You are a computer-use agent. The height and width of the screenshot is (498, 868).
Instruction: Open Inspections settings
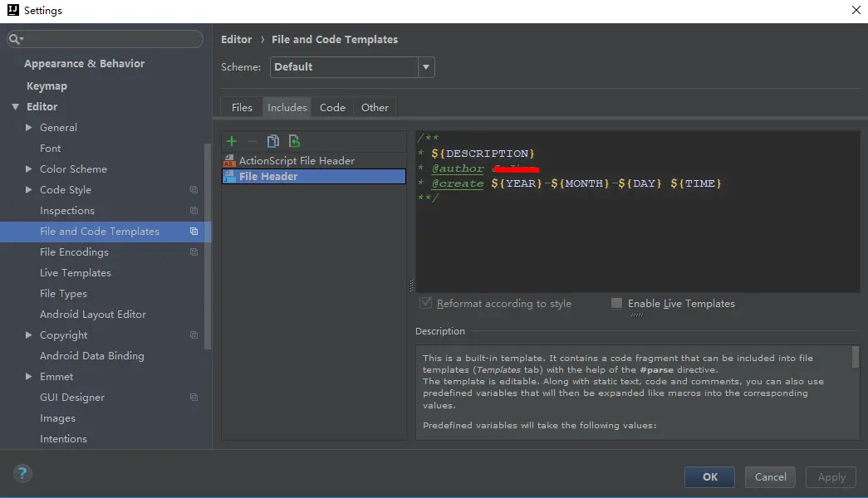tap(67, 210)
